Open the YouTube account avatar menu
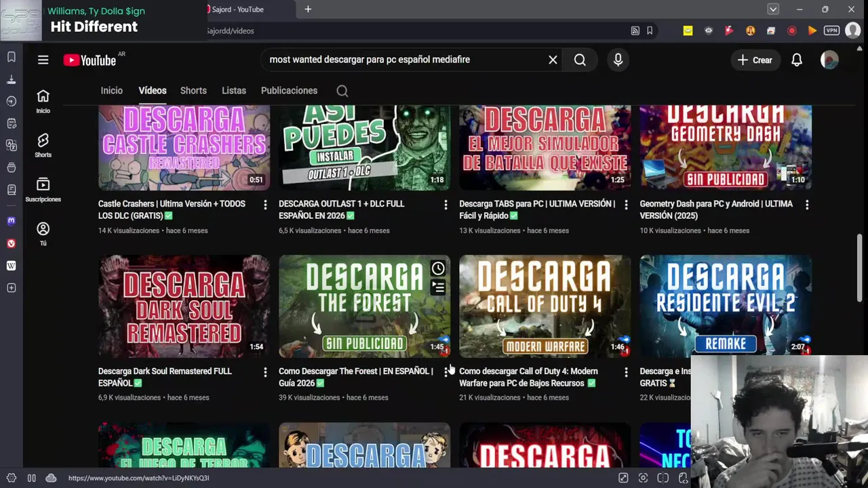Screen dimensions: 868x488 coord(829,60)
